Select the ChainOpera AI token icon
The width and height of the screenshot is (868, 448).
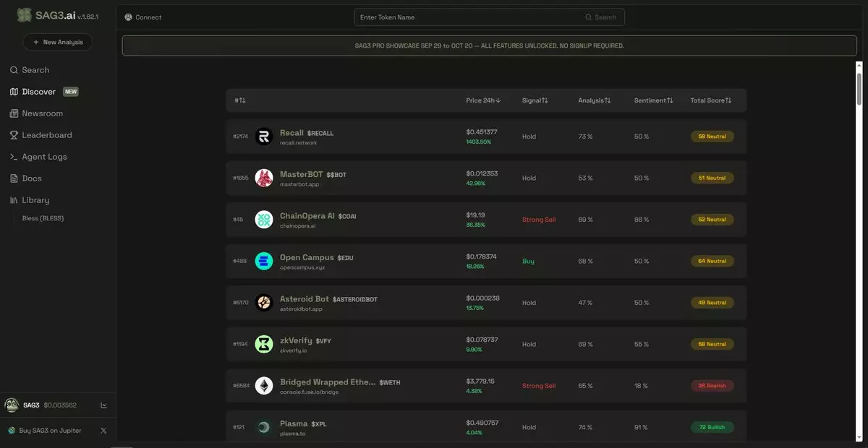coord(264,220)
